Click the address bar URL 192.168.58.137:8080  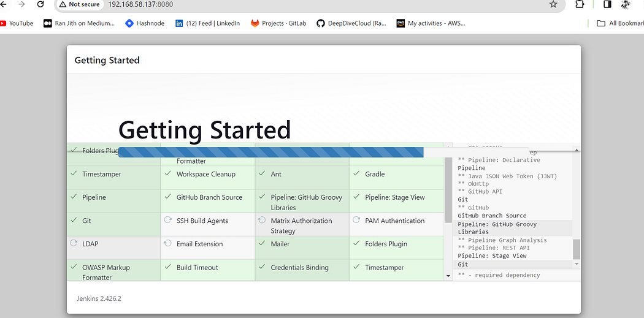pos(140,4)
